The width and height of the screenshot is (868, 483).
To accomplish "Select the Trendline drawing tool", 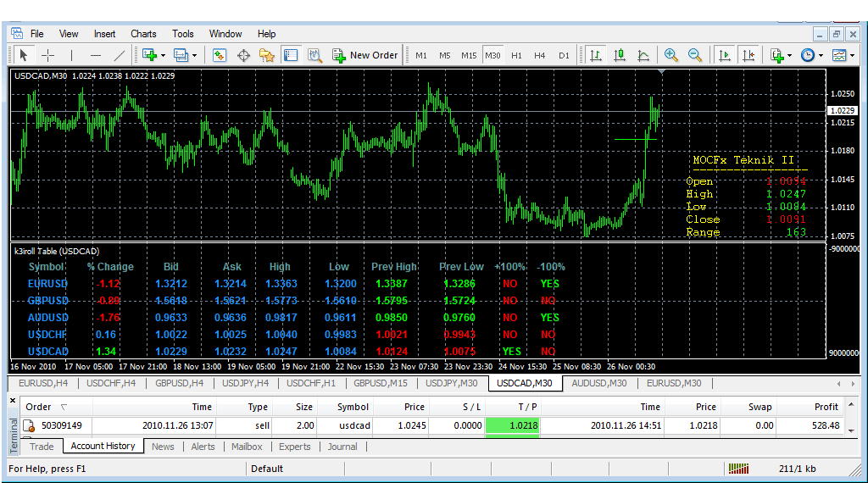I will [119, 55].
